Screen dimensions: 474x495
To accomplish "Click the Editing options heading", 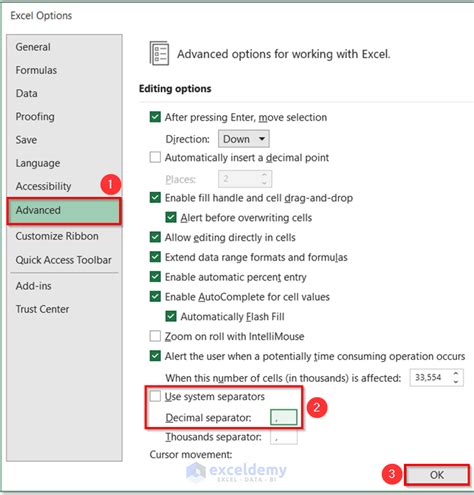I will click(x=175, y=89).
